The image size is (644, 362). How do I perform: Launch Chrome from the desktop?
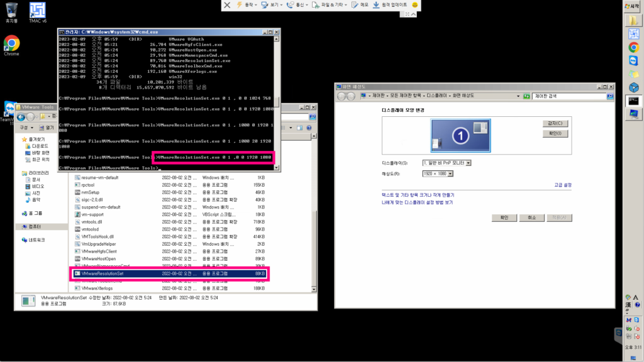[x=11, y=45]
